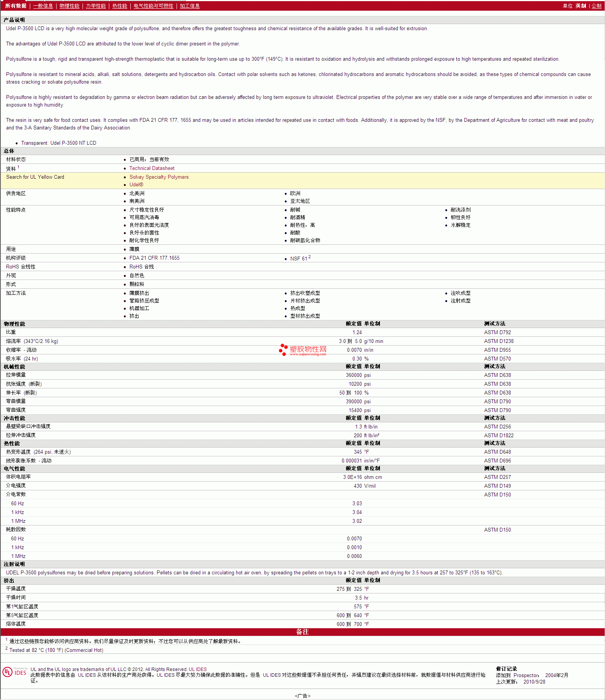Click the RoHS 合规 value
Viewport: 605px width, 700px height.
[x=141, y=267]
